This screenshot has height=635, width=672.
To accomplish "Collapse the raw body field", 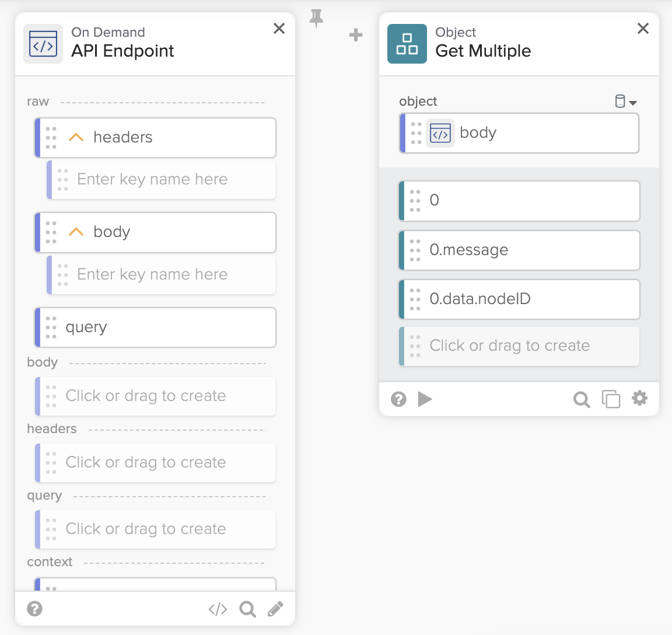I will tap(76, 232).
